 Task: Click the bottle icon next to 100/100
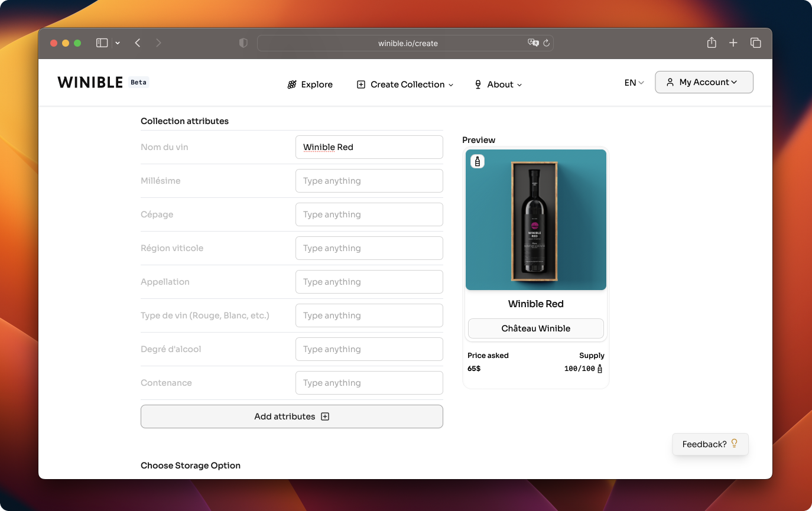[x=600, y=369]
